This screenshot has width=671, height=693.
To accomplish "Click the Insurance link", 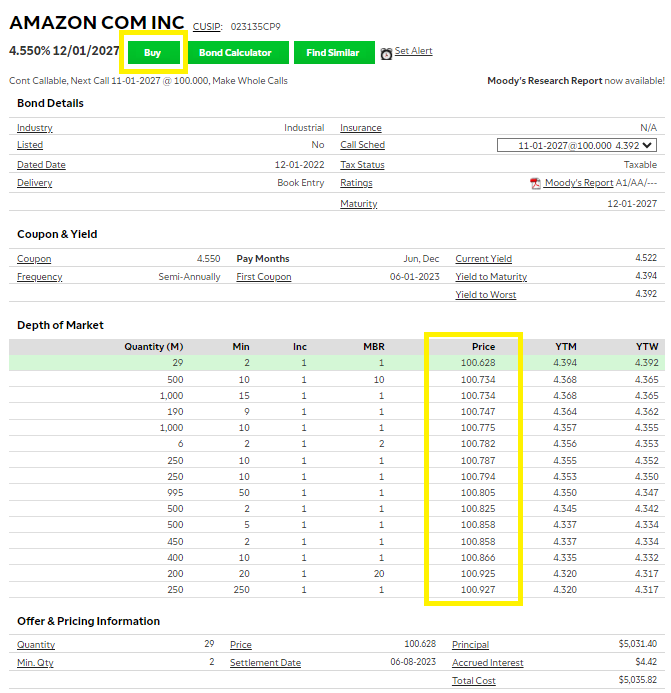I will coord(361,128).
